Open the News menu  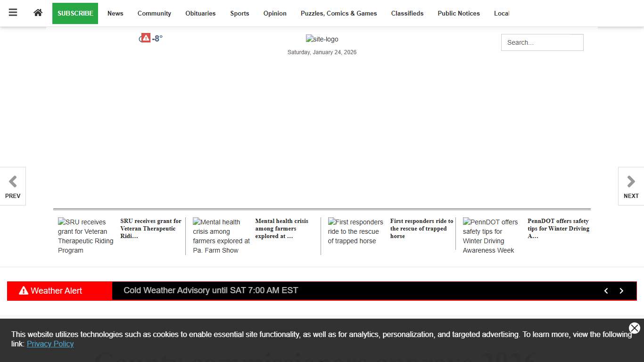115,13
